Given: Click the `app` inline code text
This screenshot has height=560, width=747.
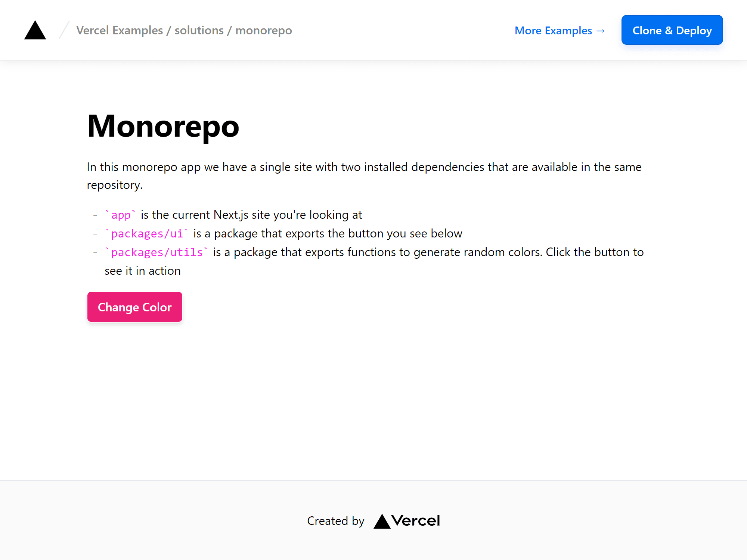Looking at the screenshot, I should [x=121, y=215].
